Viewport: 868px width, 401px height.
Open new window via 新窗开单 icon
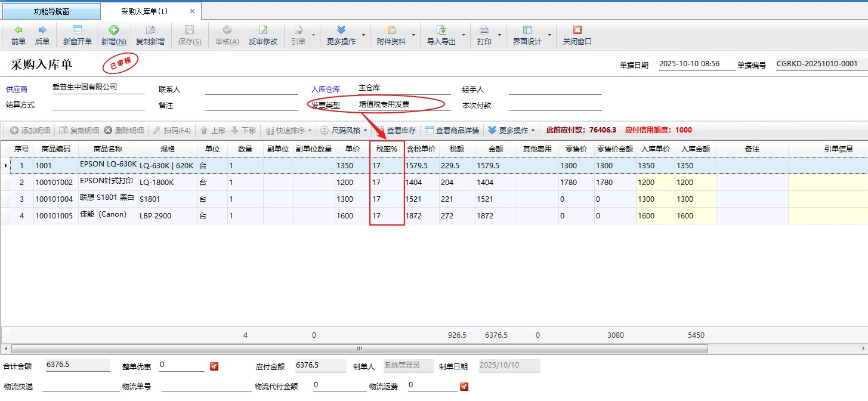point(78,35)
